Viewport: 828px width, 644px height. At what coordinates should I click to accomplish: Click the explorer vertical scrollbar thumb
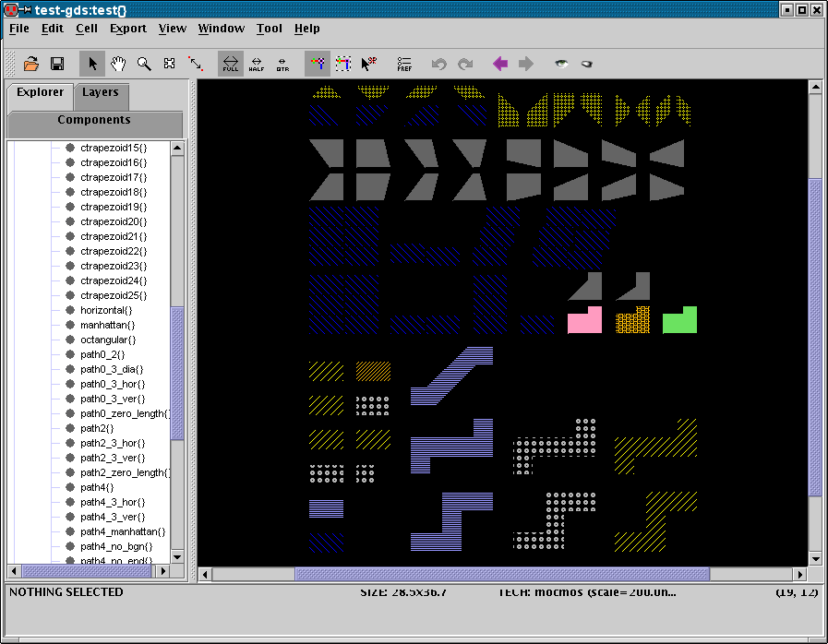point(177,373)
